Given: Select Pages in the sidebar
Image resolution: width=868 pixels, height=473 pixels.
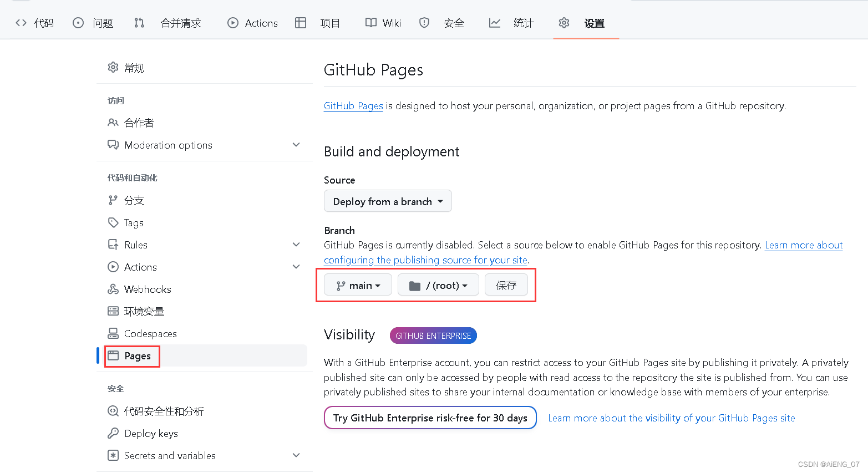Looking at the screenshot, I should [202, 355].
